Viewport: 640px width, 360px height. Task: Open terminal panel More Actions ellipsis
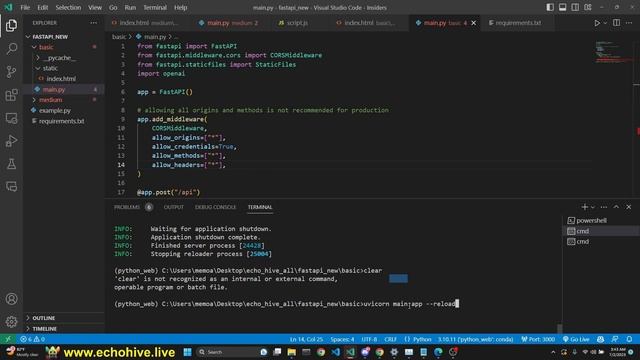(x=604, y=207)
